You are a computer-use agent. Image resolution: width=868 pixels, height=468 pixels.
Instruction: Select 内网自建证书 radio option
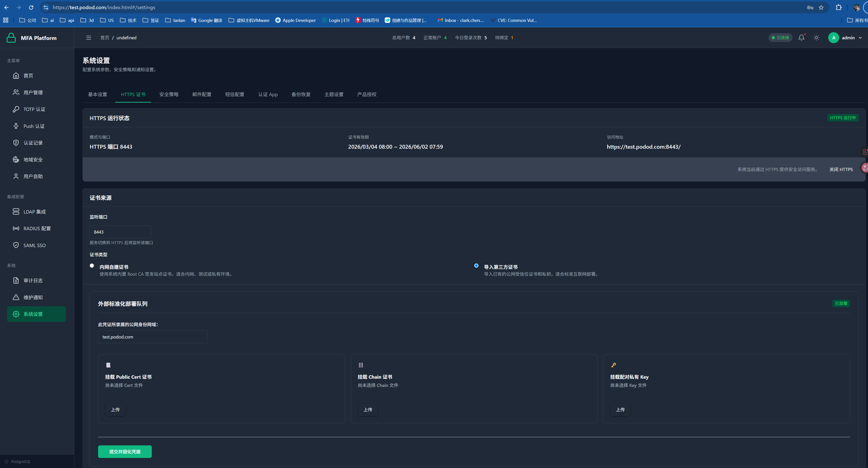(92, 266)
